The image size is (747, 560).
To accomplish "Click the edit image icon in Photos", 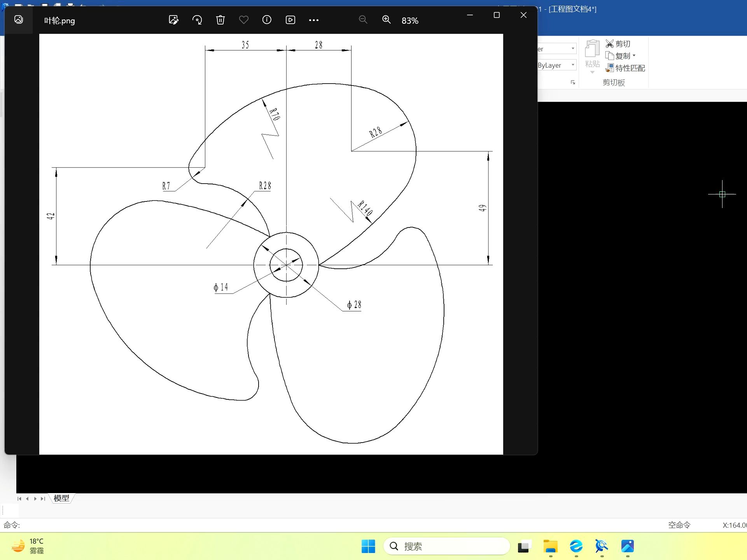I will point(173,20).
